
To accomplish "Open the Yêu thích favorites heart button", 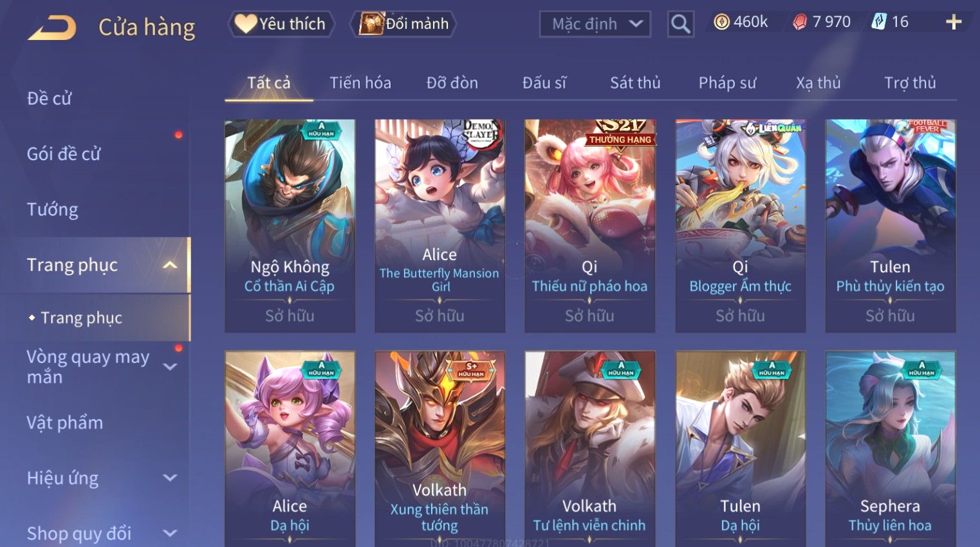I will (281, 24).
